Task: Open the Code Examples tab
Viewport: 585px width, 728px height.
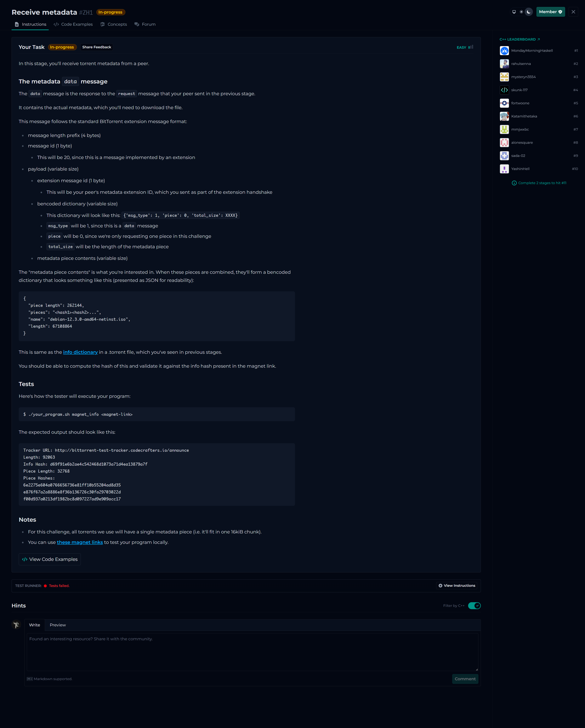Action: click(73, 24)
